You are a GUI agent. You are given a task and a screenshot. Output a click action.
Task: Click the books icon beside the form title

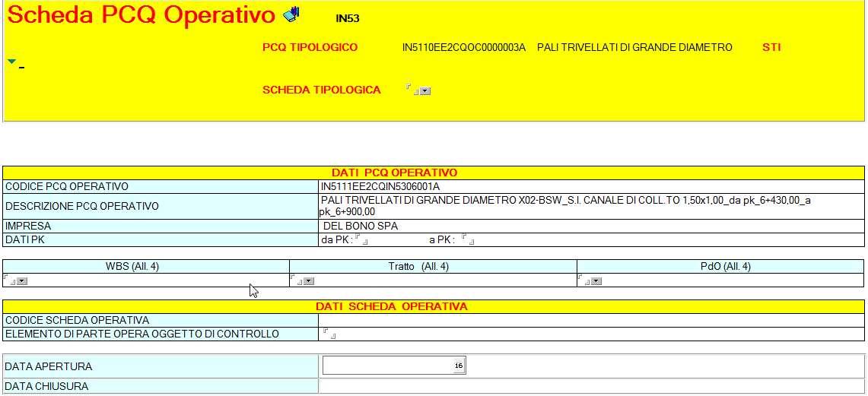tap(291, 14)
